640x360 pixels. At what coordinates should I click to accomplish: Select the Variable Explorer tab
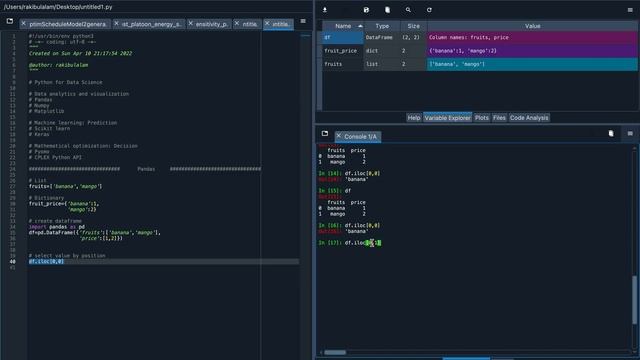(x=447, y=118)
